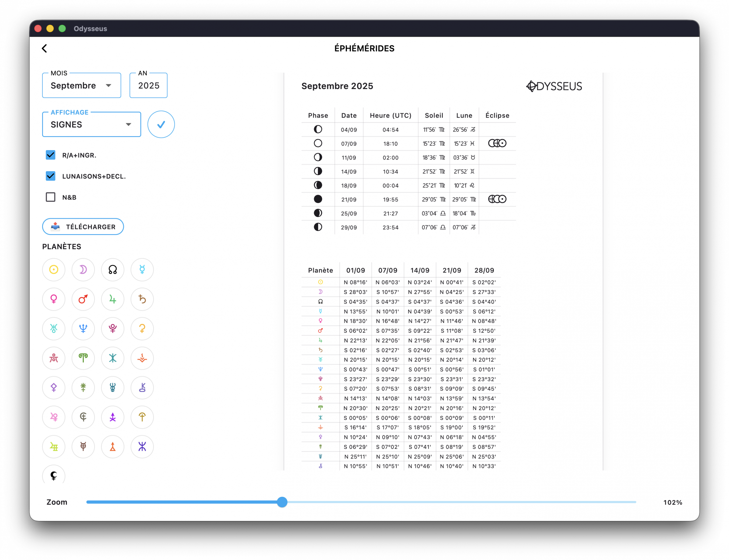Go back using the left chevron
The width and height of the screenshot is (729, 560).
point(44,48)
